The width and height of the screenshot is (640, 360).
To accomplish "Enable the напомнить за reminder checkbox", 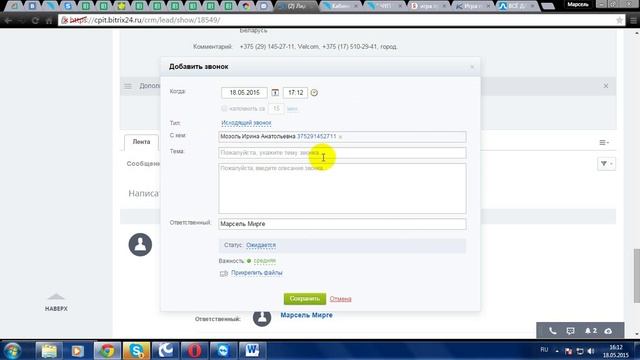I will point(224,109).
